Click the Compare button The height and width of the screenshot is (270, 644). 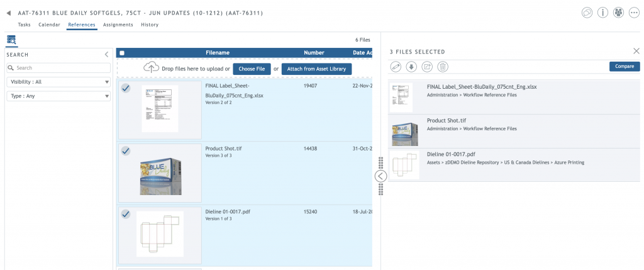click(625, 66)
